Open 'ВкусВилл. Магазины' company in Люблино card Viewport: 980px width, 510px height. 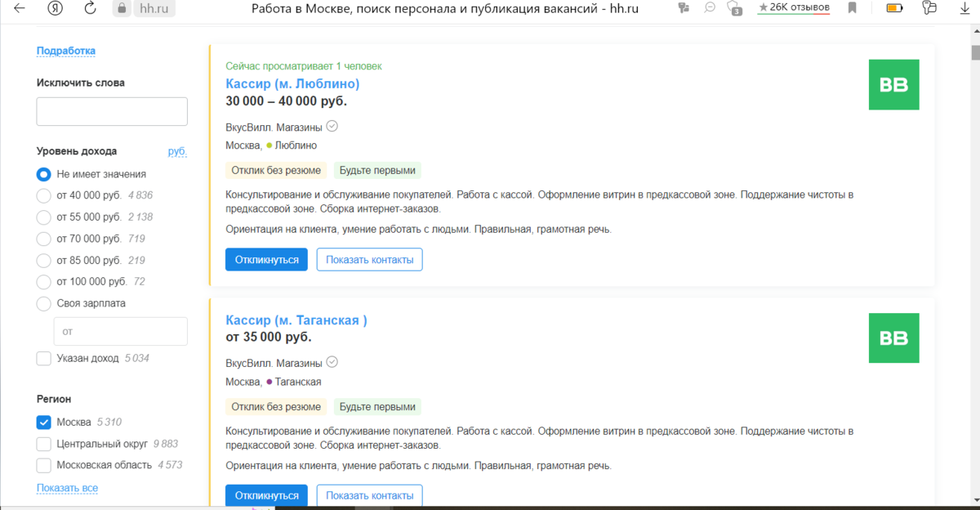[274, 127]
